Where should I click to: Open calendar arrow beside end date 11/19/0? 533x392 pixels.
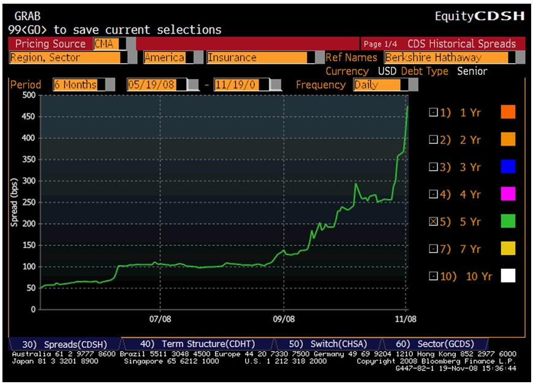[276, 85]
